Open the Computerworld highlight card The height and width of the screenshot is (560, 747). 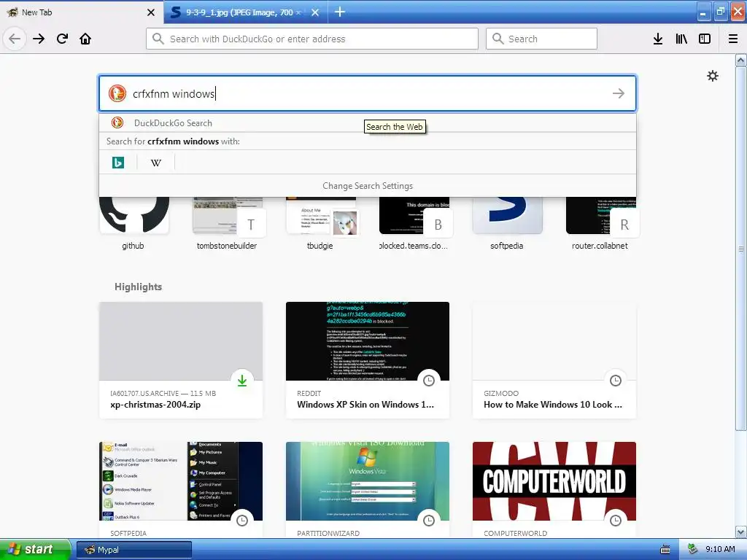554,491
